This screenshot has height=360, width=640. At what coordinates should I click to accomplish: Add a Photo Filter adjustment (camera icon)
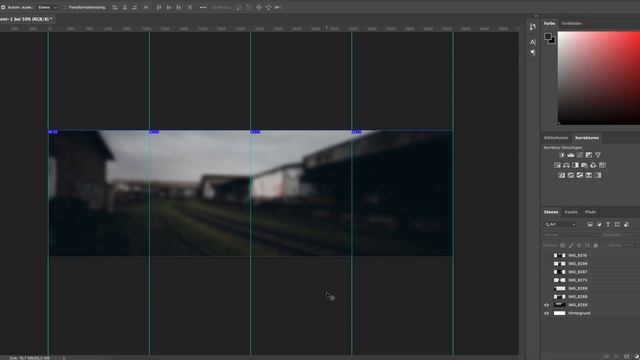pyautogui.click(x=584, y=165)
